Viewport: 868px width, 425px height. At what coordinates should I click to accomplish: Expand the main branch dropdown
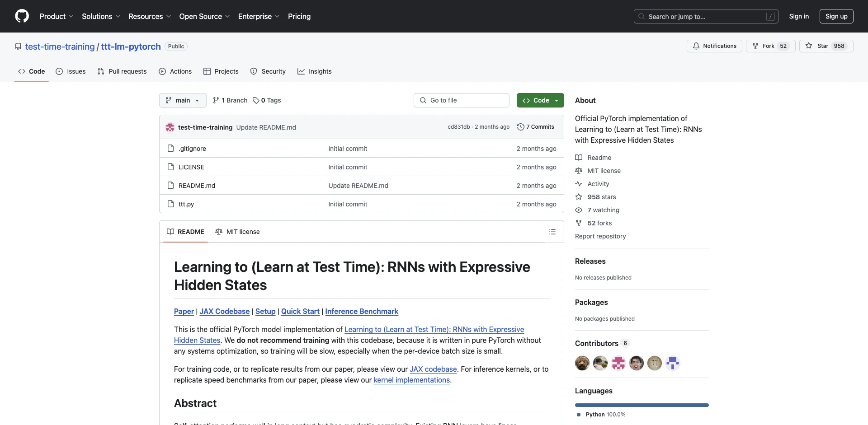[x=183, y=100]
